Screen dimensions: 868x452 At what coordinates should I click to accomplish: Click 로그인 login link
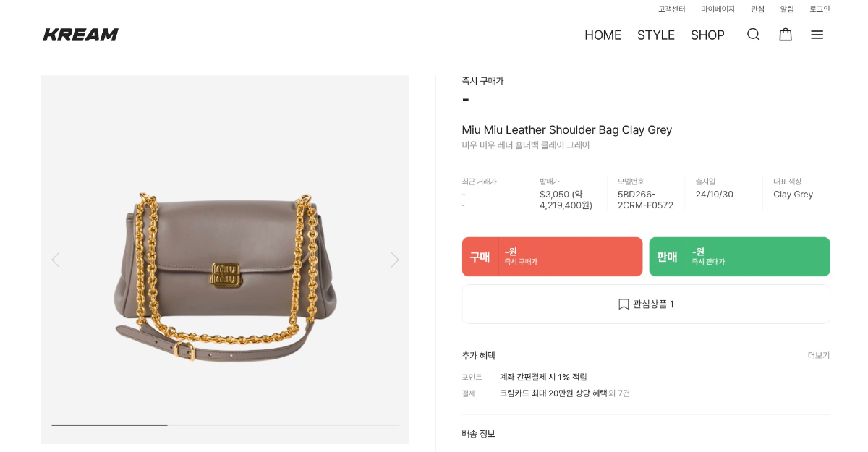tap(820, 9)
